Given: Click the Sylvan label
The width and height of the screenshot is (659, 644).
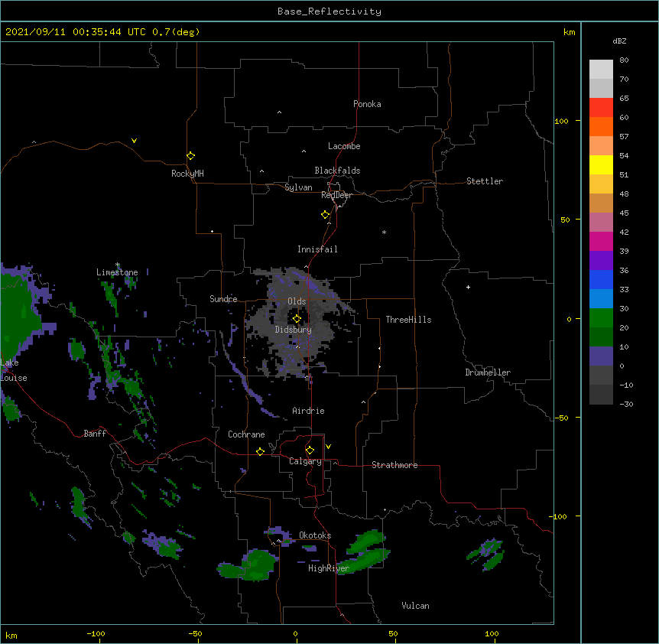Looking at the screenshot, I should [298, 187].
